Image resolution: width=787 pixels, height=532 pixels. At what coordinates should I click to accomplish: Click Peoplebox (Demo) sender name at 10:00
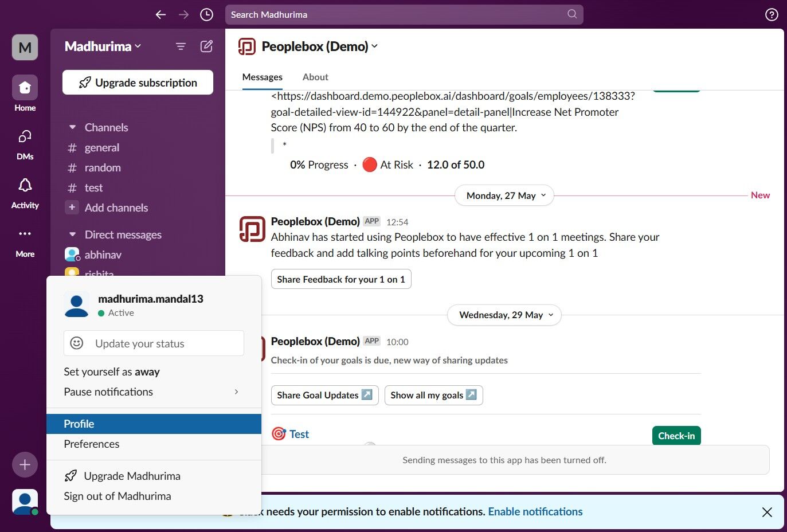315,341
